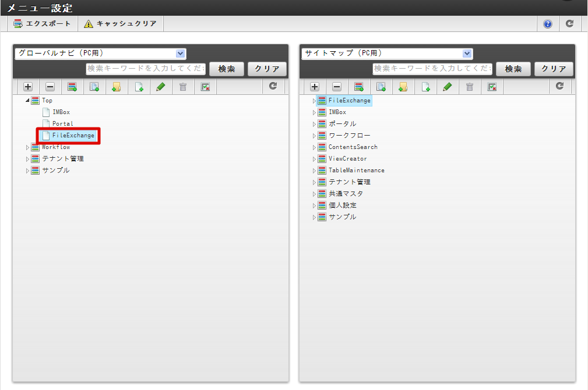Click the refresh icon in the right panel toolbar

[x=560, y=86]
